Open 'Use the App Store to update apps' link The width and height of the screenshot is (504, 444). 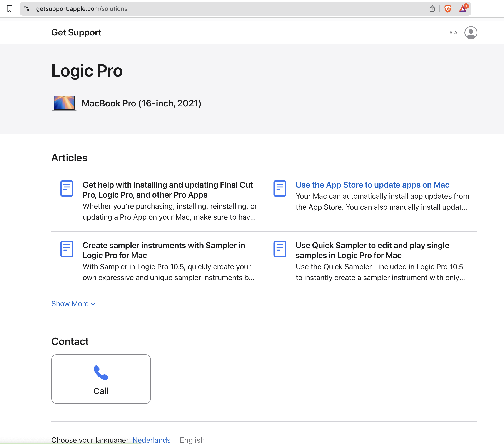(372, 185)
